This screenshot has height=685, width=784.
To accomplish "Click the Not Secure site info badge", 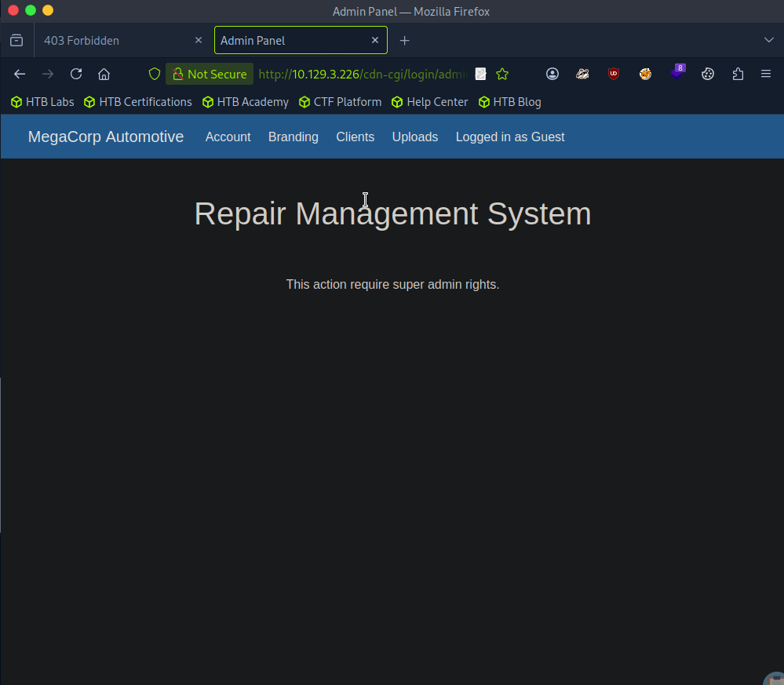I will pos(210,74).
